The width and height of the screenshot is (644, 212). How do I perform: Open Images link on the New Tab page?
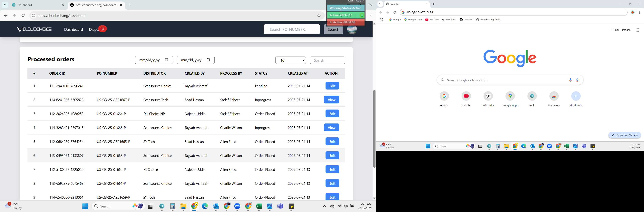pyautogui.click(x=626, y=30)
